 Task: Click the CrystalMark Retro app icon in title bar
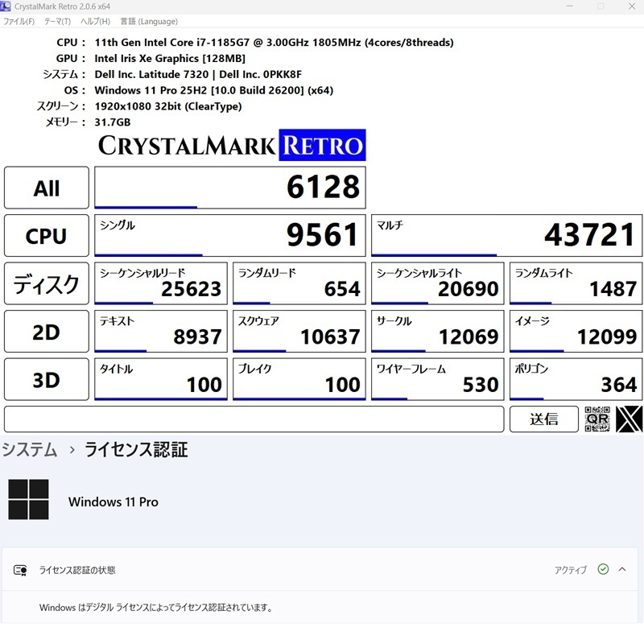point(6,6)
